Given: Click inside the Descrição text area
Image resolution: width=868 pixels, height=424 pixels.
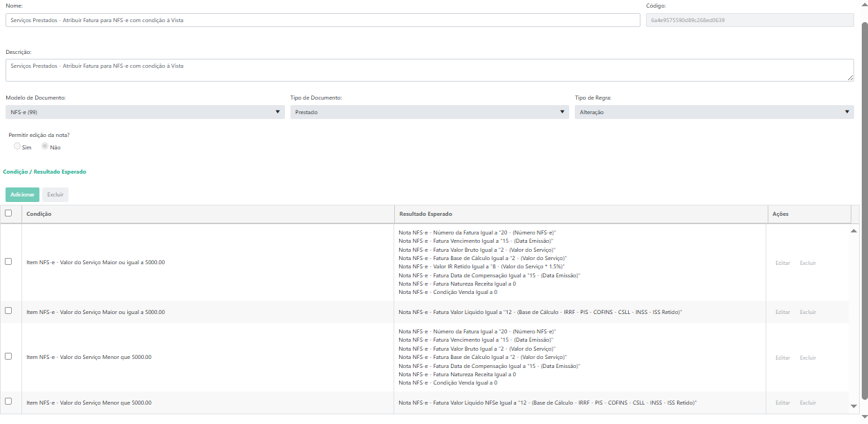Looking at the screenshot, I should tap(430, 70).
